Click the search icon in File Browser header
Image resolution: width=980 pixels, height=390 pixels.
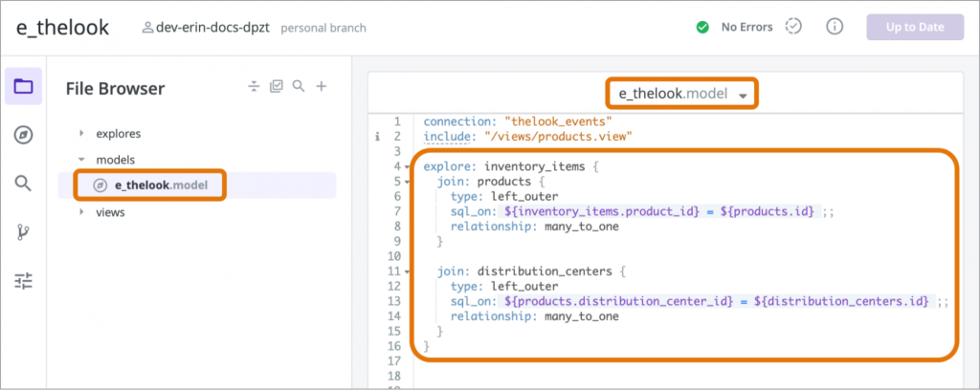pyautogui.click(x=299, y=87)
